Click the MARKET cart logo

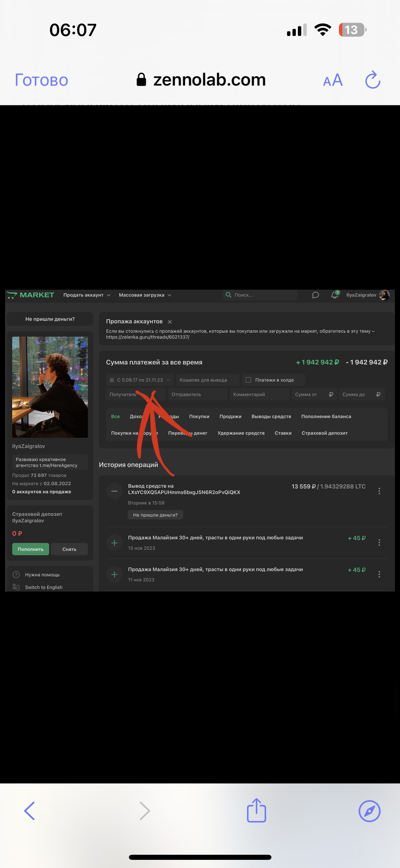[x=31, y=295]
